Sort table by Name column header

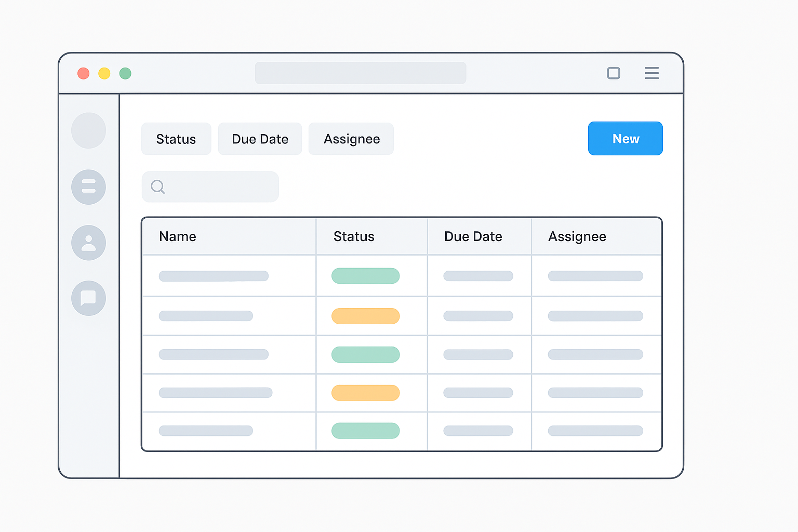(178, 236)
